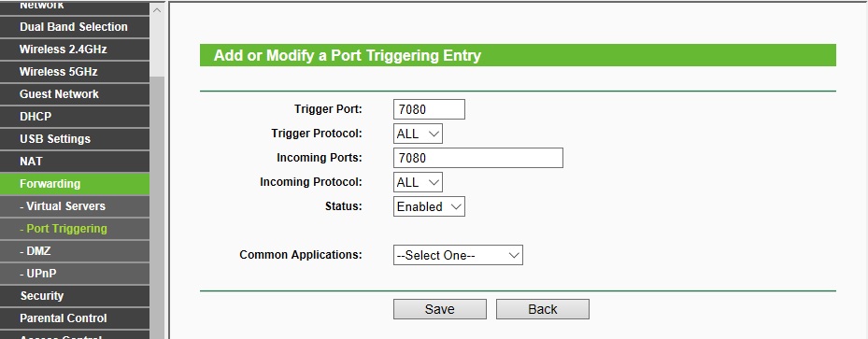
Task: Go to Wireless 2.4GHz settings
Action: [x=75, y=49]
